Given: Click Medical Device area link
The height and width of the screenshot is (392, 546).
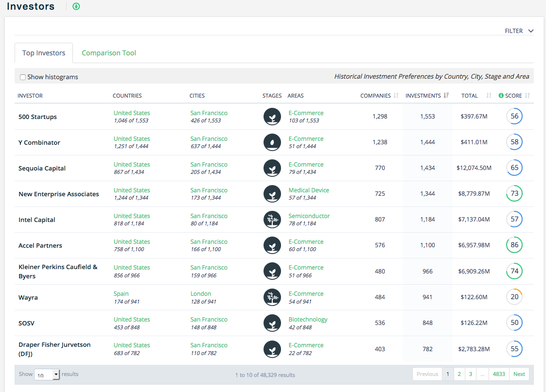Looking at the screenshot, I should (309, 190).
